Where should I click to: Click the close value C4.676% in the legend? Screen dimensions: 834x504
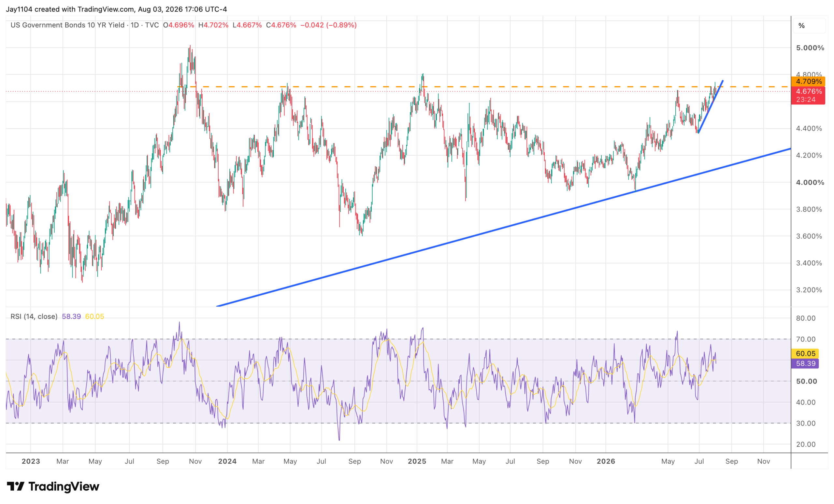(x=281, y=25)
